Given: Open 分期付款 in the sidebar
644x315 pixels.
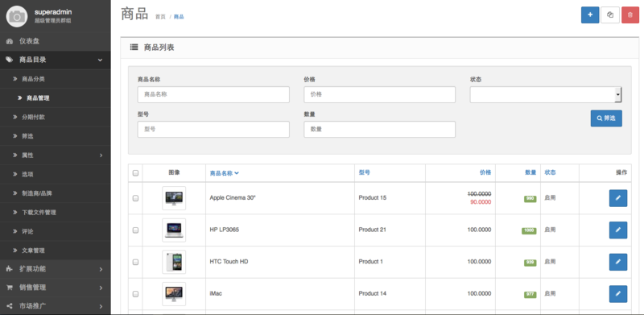Looking at the screenshot, I should pos(55,117).
